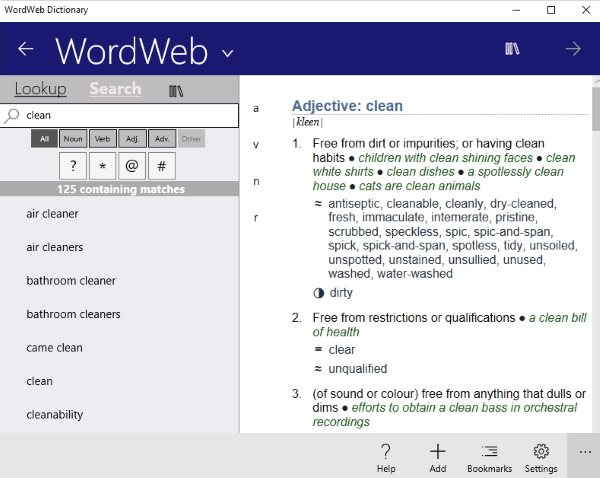600x478 pixels.
Task: Select the All filter button
Action: point(43,139)
